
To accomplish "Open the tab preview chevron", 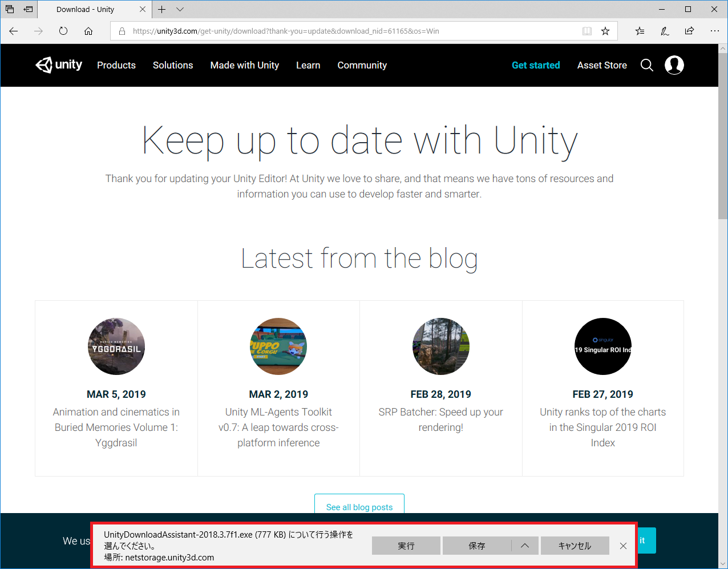I will pyautogui.click(x=180, y=9).
